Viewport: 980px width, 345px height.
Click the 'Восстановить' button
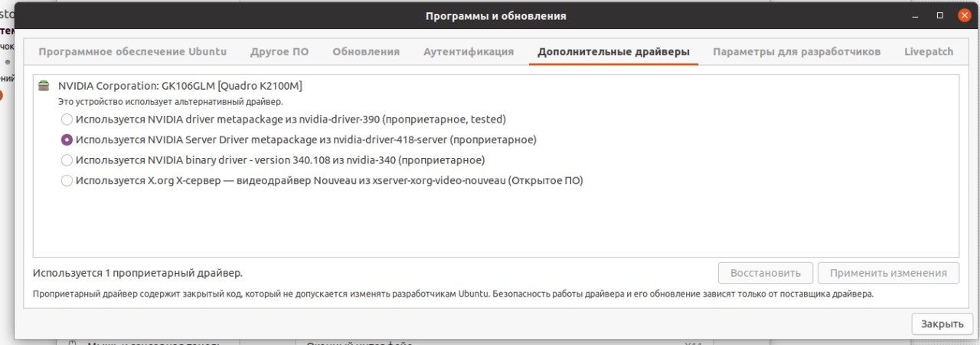pyautogui.click(x=766, y=273)
